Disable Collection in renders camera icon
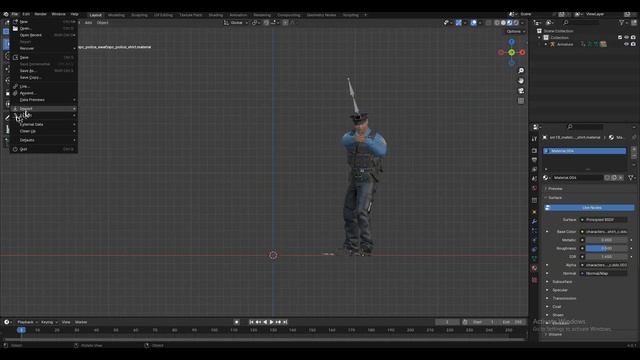640x360 pixels. (x=633, y=38)
